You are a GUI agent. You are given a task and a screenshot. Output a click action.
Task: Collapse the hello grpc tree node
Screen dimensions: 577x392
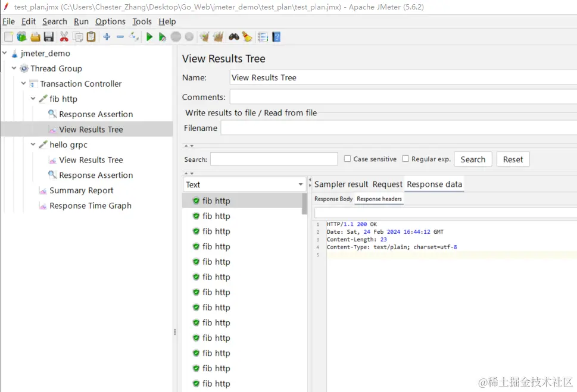pyautogui.click(x=33, y=144)
